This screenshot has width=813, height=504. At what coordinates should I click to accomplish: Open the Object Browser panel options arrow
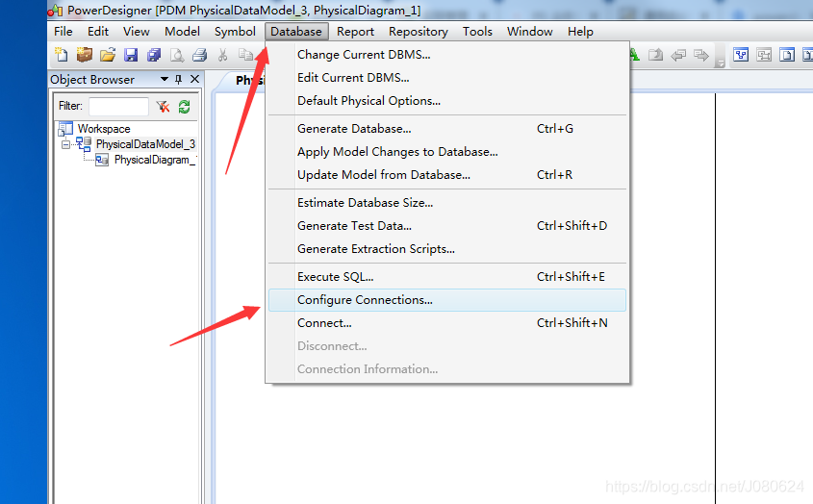click(x=165, y=79)
